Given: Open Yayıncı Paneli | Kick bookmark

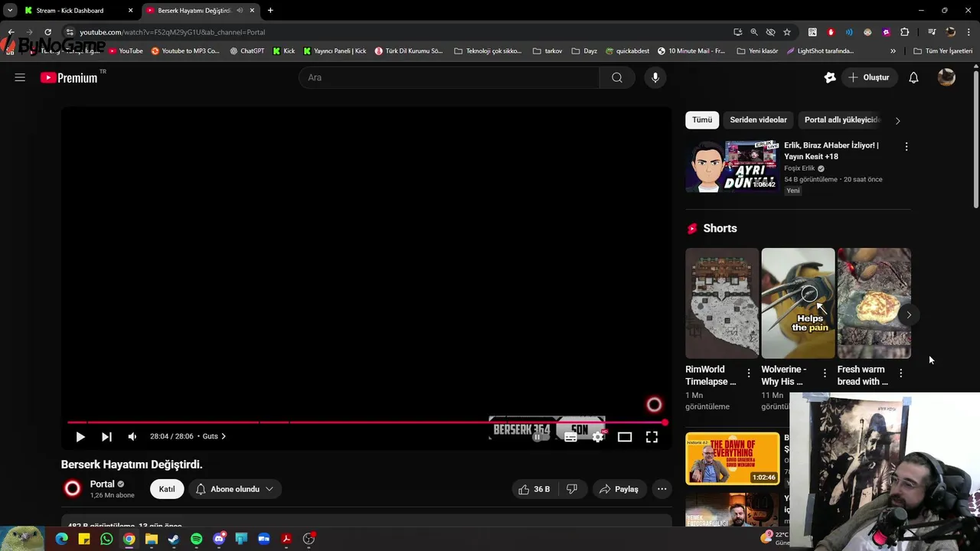Looking at the screenshot, I should [335, 51].
